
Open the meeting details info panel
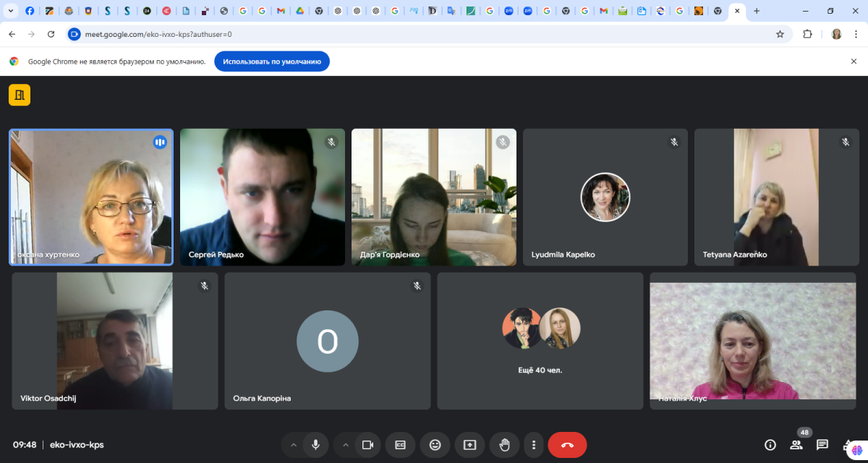[770, 445]
